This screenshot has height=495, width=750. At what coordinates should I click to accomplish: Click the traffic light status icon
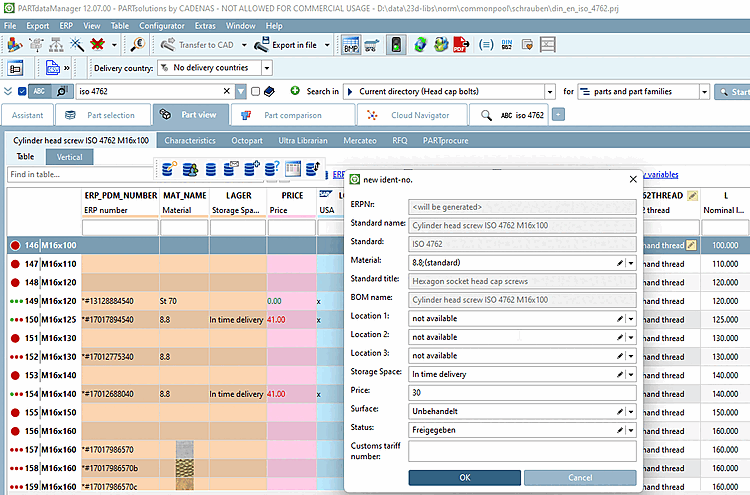pyautogui.click(x=396, y=45)
